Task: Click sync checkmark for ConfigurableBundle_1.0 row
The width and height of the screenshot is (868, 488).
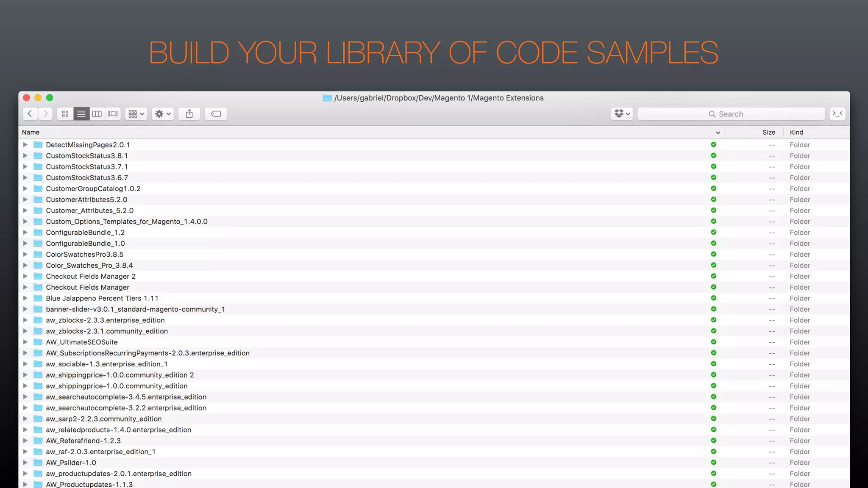Action: pos(714,243)
